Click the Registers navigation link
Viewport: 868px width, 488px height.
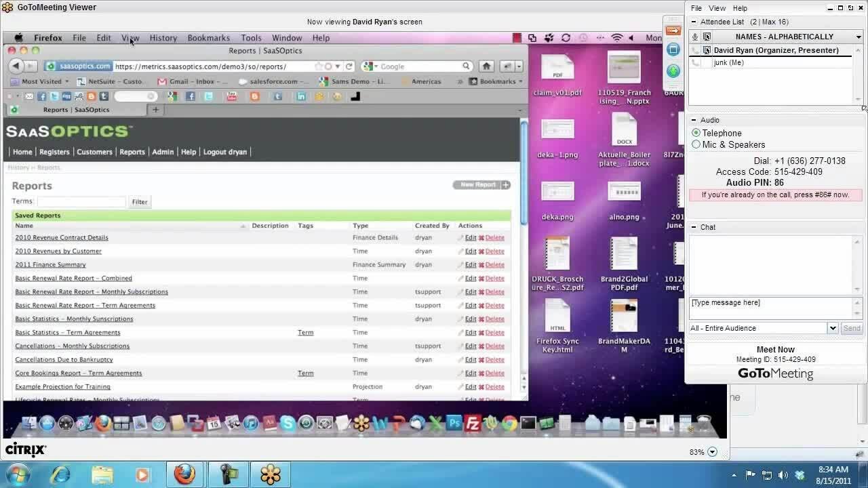point(54,152)
